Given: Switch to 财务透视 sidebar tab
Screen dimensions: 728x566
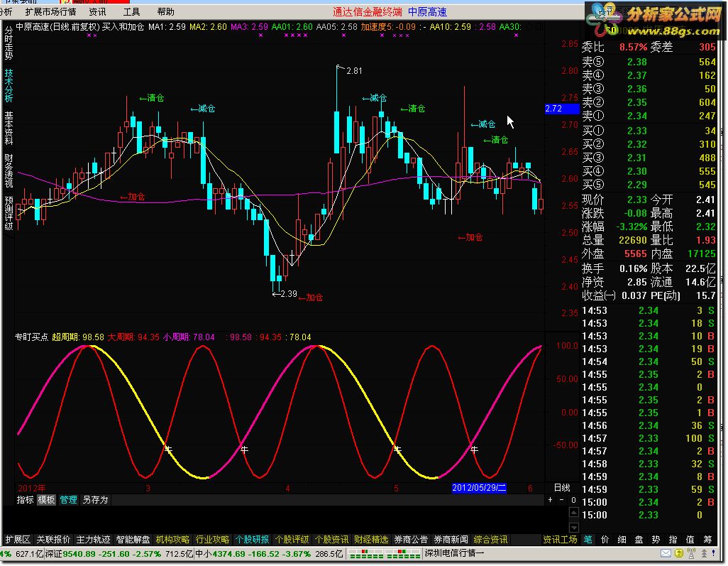Looking at the screenshot, I should coord(9,170).
